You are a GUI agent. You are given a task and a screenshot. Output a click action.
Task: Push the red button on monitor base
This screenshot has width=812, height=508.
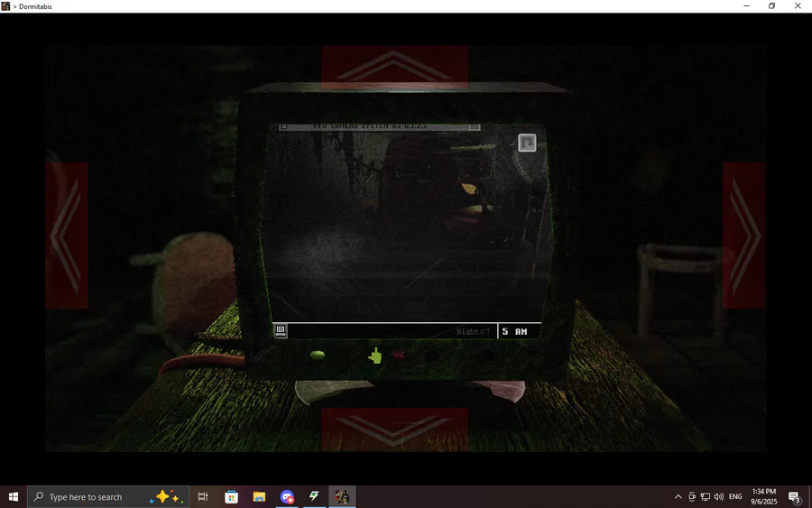(x=398, y=356)
